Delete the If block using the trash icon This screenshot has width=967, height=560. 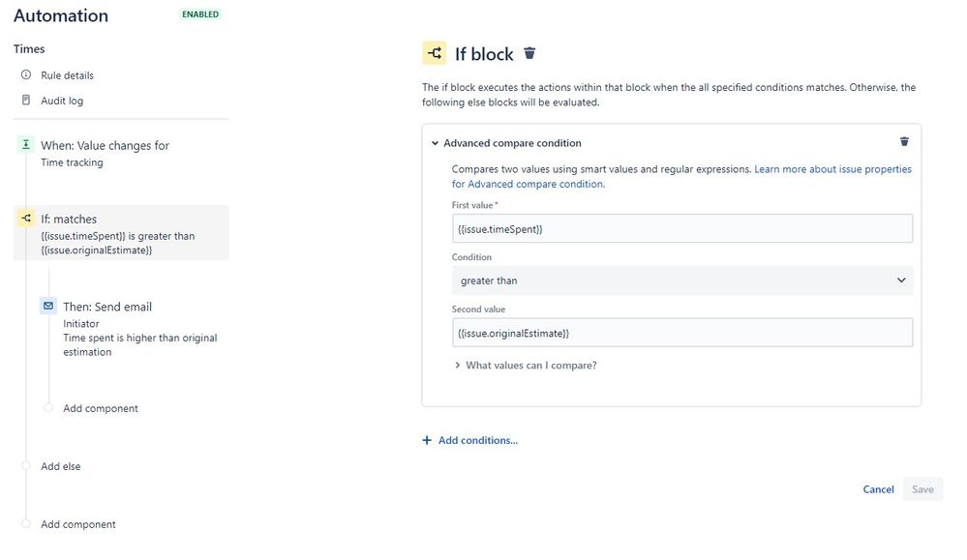coord(529,53)
